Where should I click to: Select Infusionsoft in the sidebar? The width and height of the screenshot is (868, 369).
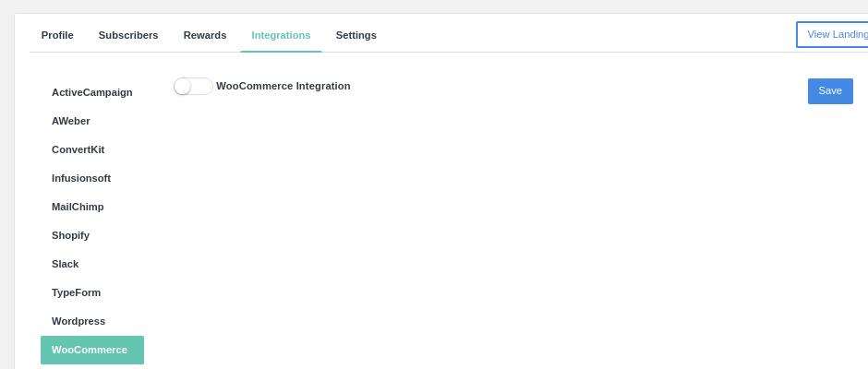tap(81, 178)
